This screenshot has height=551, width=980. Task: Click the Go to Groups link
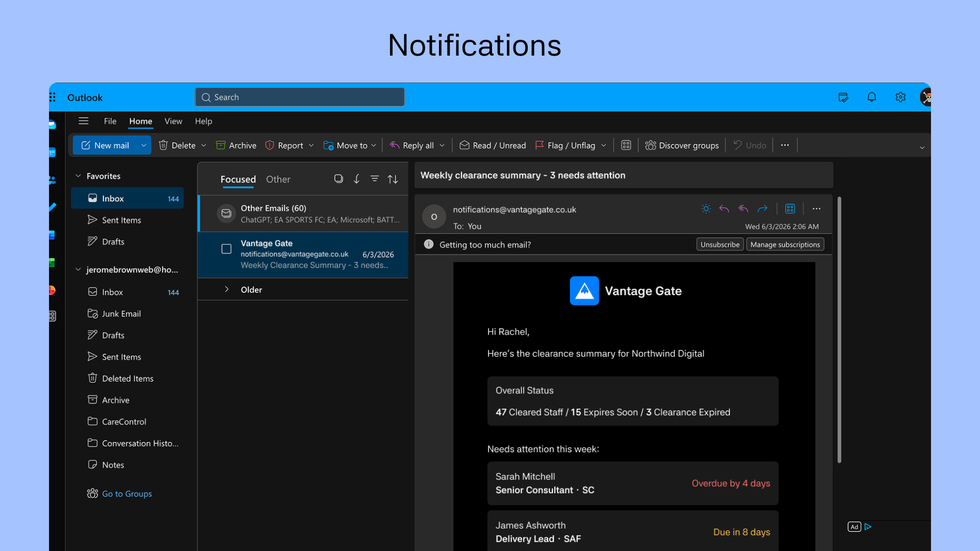pyautogui.click(x=127, y=493)
